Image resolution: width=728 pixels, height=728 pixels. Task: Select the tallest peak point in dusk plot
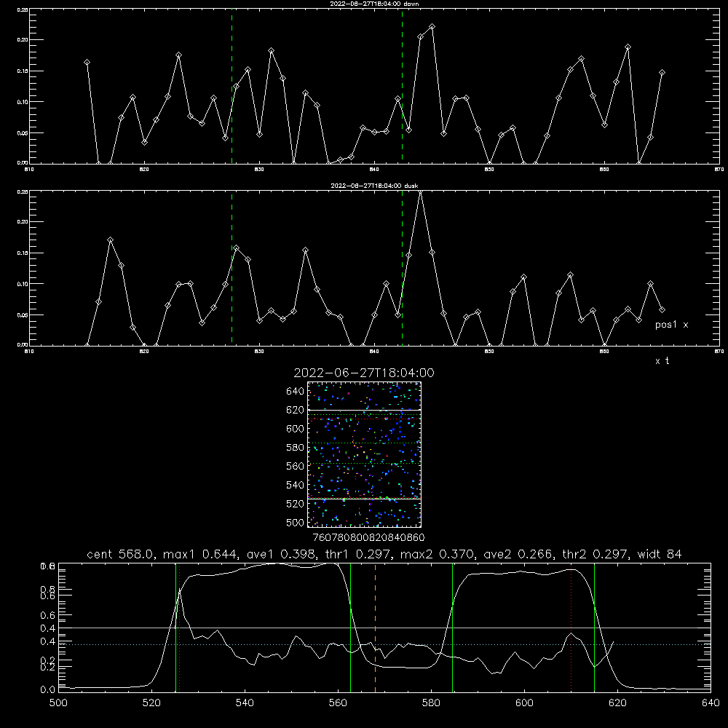420,191
